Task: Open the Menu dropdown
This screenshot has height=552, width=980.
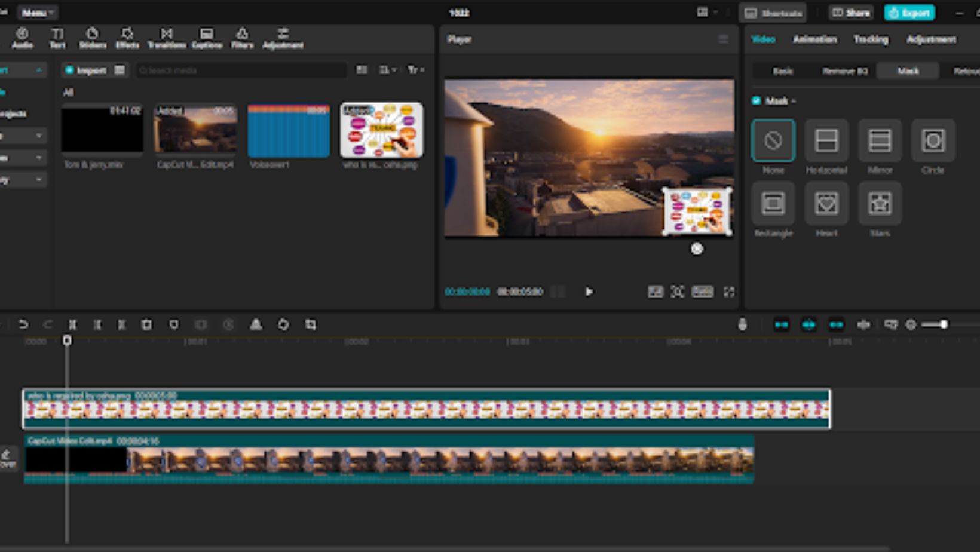Action: pyautogui.click(x=37, y=13)
